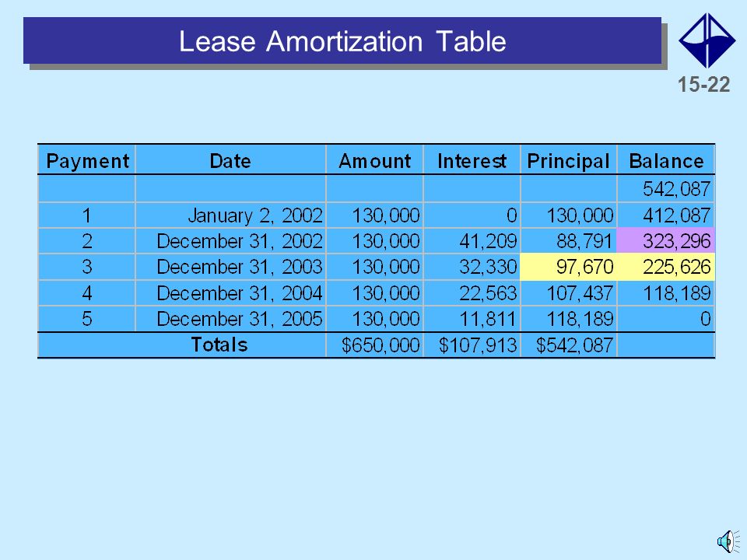747x560 pixels.
Task: Select the opening balance 542,087 cell
Action: pos(666,188)
